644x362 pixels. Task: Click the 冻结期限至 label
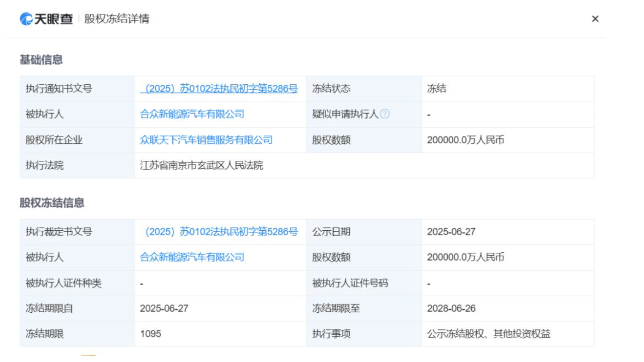coord(336,308)
